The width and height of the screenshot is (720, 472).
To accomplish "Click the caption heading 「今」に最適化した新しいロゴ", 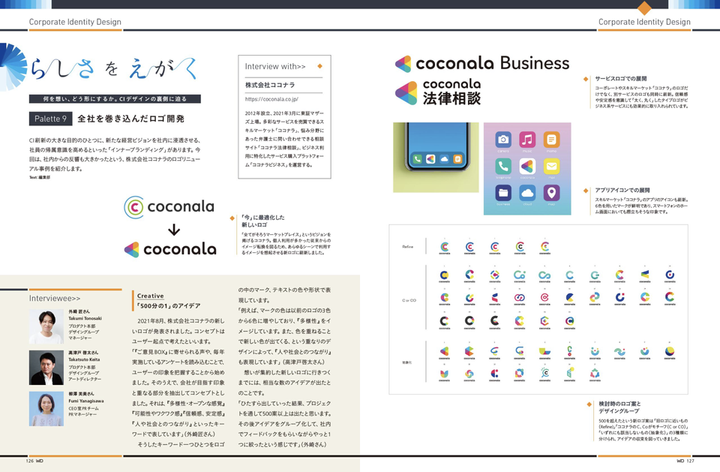I will 263,221.
